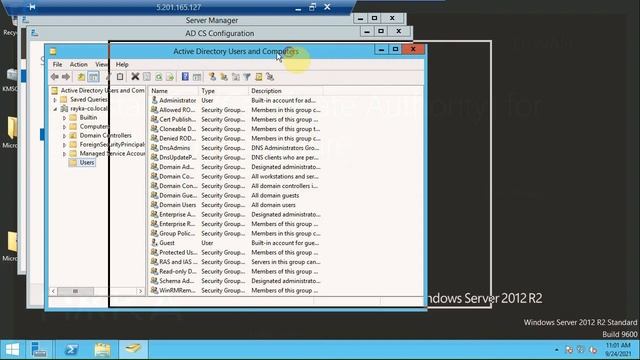
Task: Click the pin icon on the remote session bar
Action: (x=31, y=7)
